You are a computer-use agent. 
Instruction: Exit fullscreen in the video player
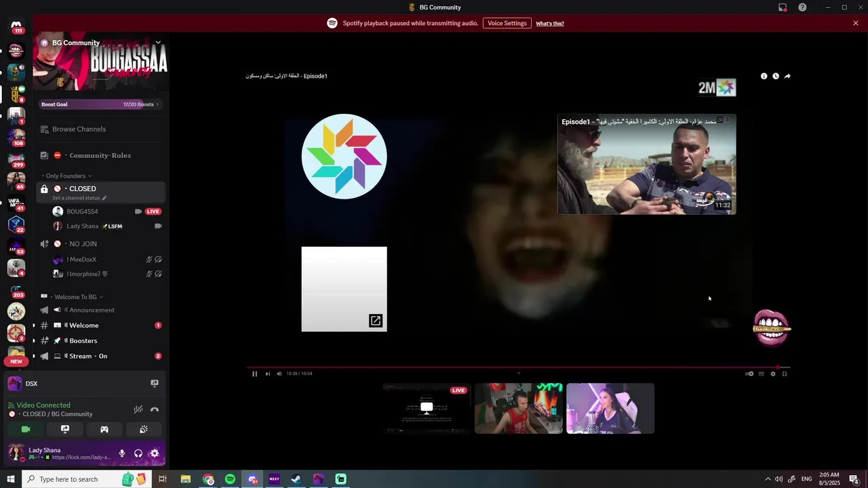(x=785, y=373)
